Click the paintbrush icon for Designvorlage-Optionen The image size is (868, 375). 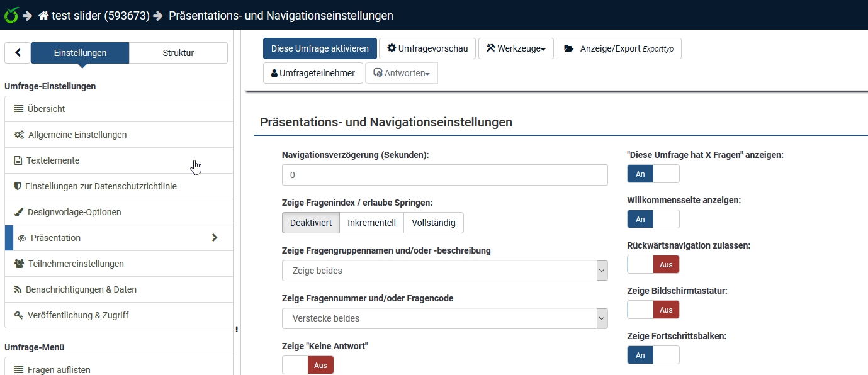19,212
